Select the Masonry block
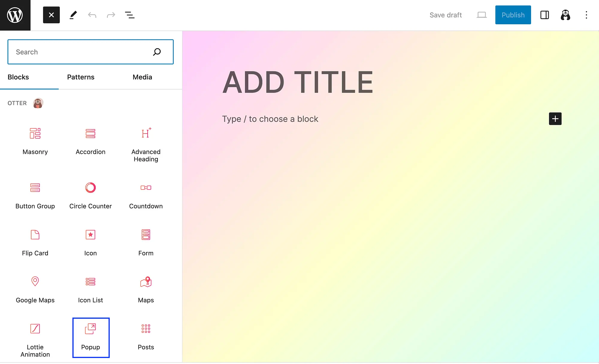599x364 pixels. [35, 140]
